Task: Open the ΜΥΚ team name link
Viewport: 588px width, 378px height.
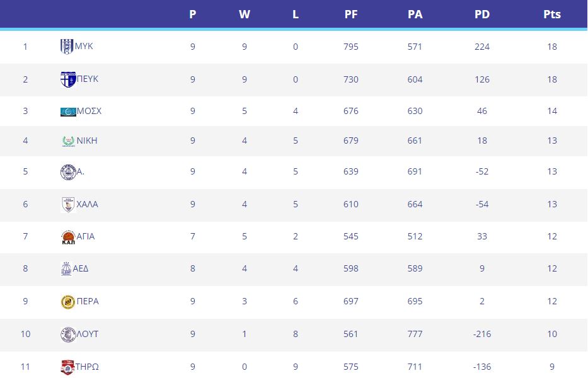Action: 84,46
